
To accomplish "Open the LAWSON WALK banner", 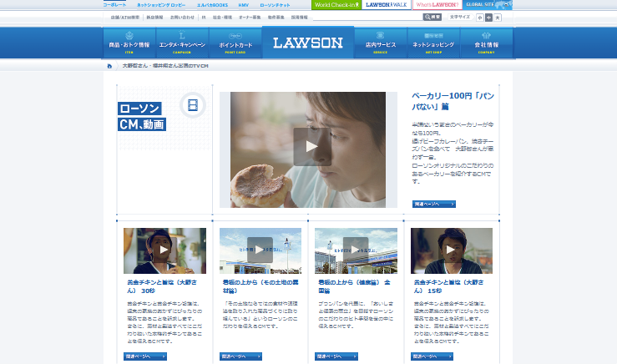I will tap(387, 5).
